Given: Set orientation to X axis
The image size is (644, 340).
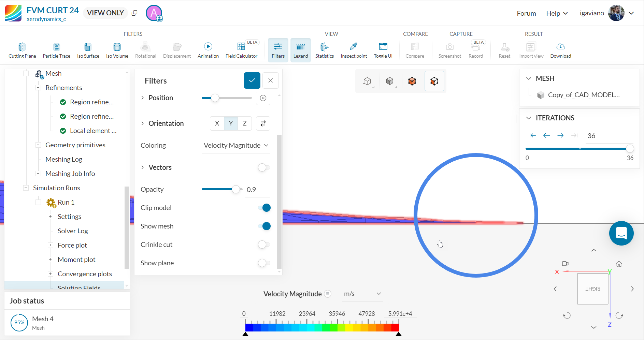Looking at the screenshot, I should coord(217,123).
